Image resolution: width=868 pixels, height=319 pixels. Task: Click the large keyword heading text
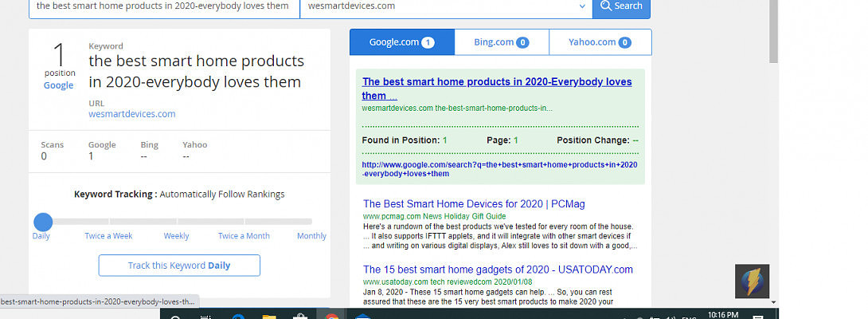pyautogui.click(x=197, y=71)
